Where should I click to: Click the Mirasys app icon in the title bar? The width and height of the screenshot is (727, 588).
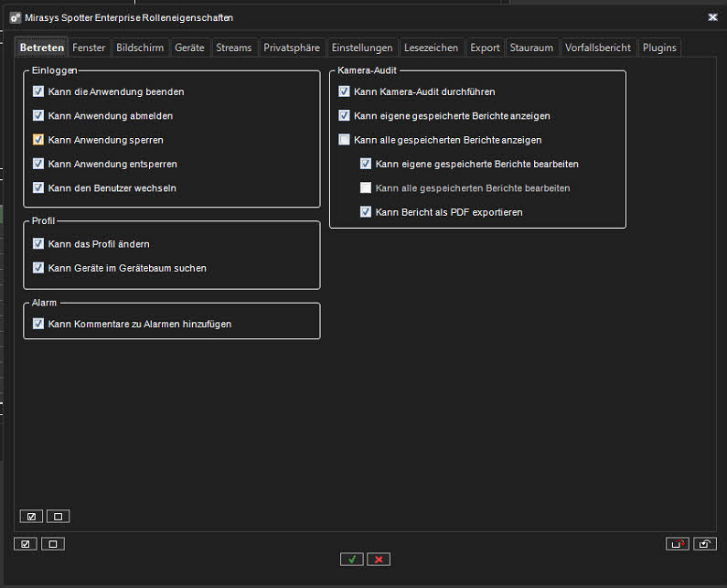click(x=16, y=17)
